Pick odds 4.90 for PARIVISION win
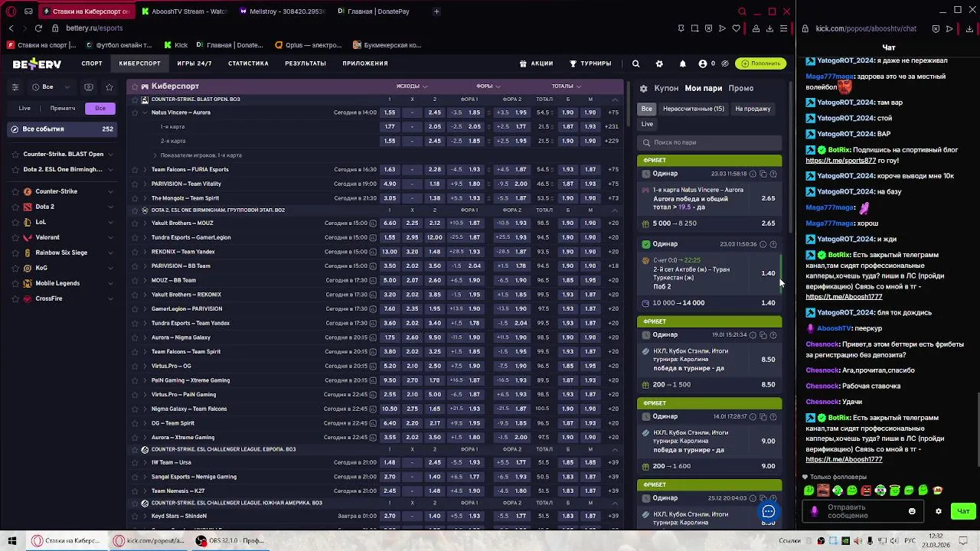Screen dimensions: 980x551 click(x=390, y=184)
